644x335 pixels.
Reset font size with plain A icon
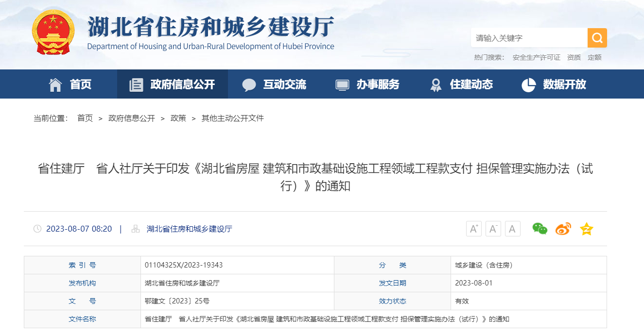coord(513,229)
